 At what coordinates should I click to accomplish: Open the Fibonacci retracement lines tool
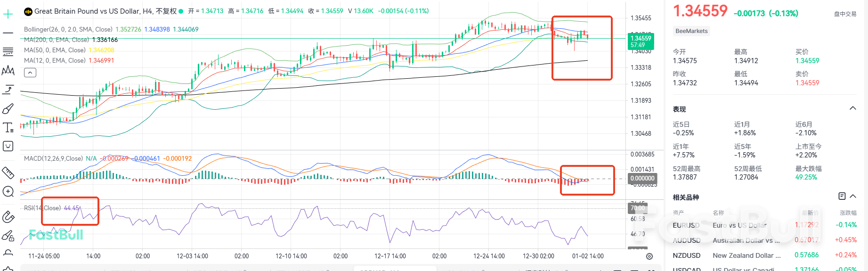8,51
